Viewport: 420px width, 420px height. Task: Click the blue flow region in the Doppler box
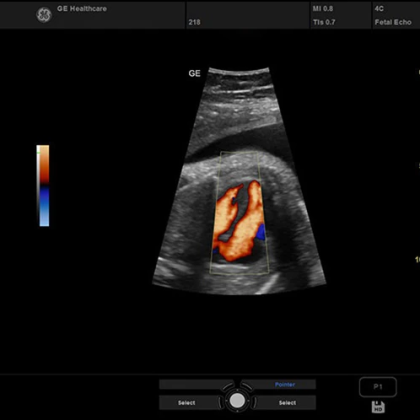pyautogui.click(x=260, y=233)
